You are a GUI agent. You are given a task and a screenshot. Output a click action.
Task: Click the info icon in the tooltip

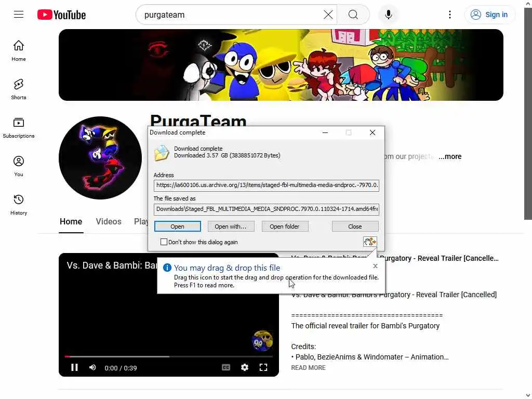(x=167, y=268)
